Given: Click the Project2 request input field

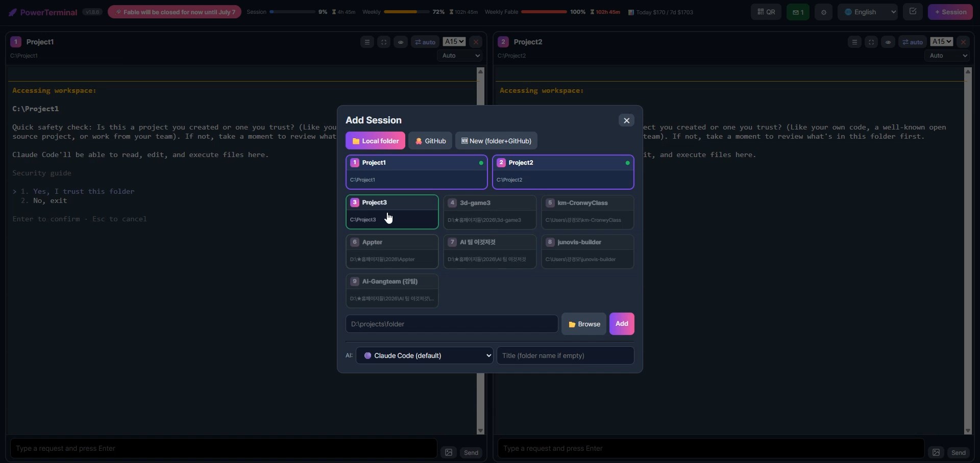Looking at the screenshot, I should (x=711, y=449).
